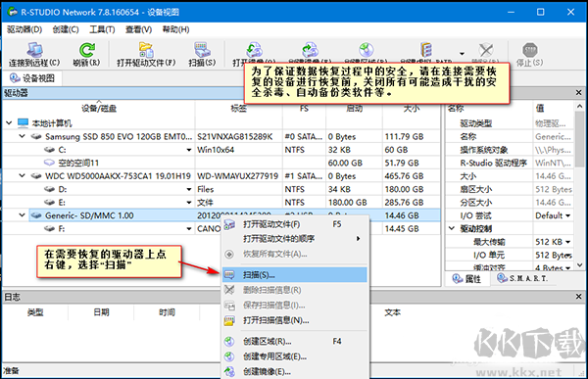Sort by 标签 column header
The height and width of the screenshot is (379, 588).
tap(238, 109)
